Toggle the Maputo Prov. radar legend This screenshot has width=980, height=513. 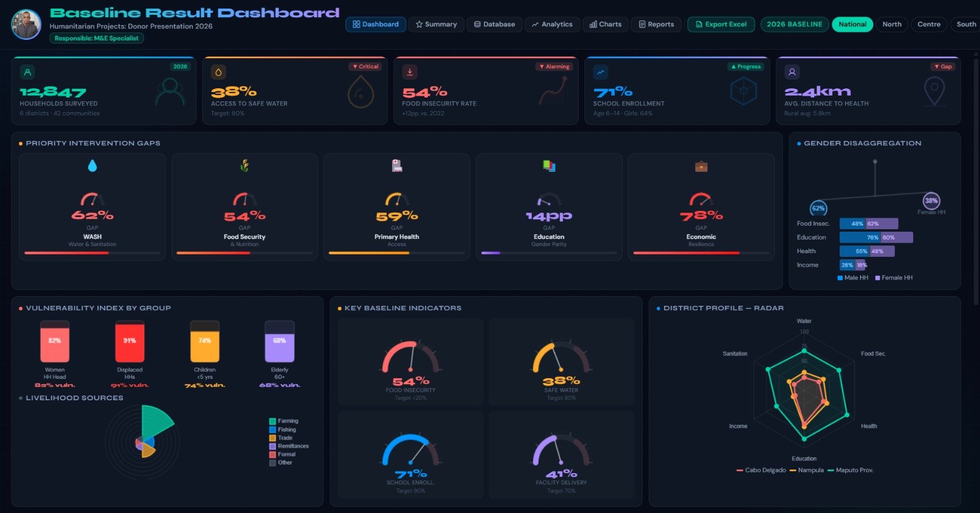[851, 470]
